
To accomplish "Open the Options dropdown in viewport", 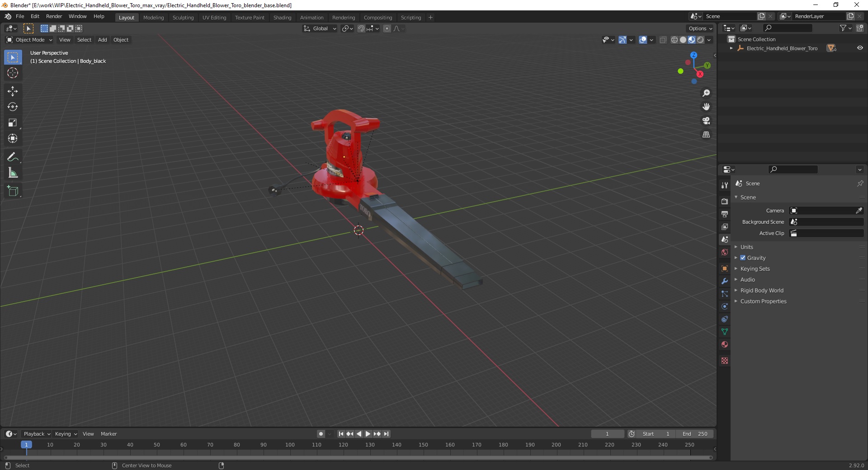I will coord(700,28).
